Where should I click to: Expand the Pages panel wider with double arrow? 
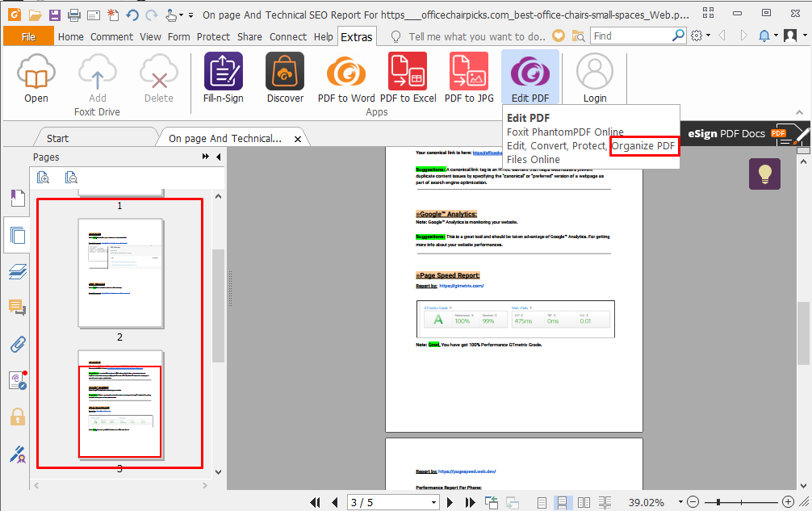[x=206, y=157]
